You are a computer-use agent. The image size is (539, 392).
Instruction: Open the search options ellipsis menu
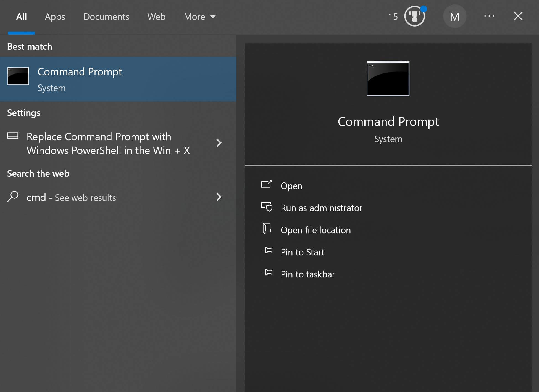coord(490,17)
